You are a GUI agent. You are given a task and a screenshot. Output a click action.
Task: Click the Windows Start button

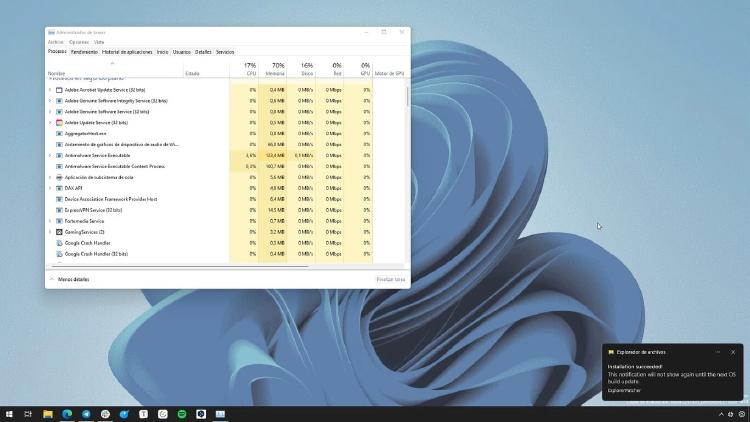[9, 413]
